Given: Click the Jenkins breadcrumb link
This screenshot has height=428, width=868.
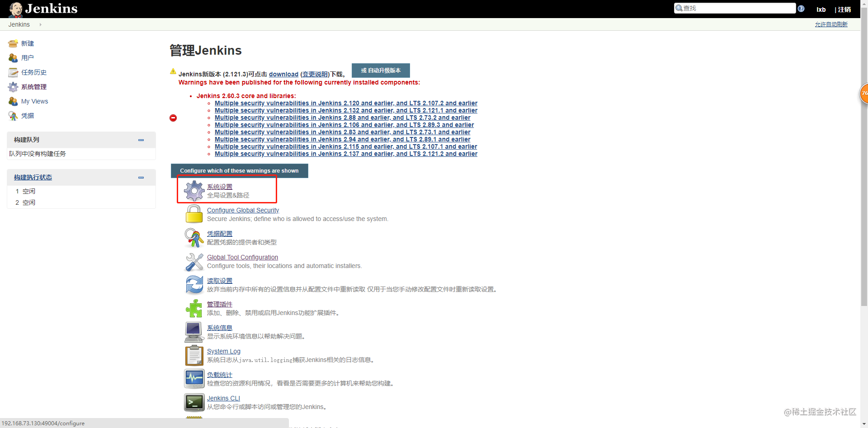Looking at the screenshot, I should tap(19, 24).
